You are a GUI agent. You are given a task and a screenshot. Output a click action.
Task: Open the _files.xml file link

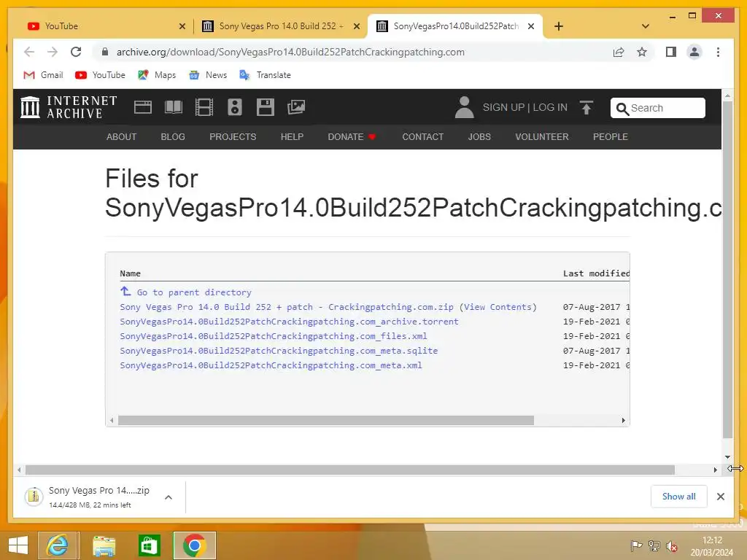click(274, 336)
